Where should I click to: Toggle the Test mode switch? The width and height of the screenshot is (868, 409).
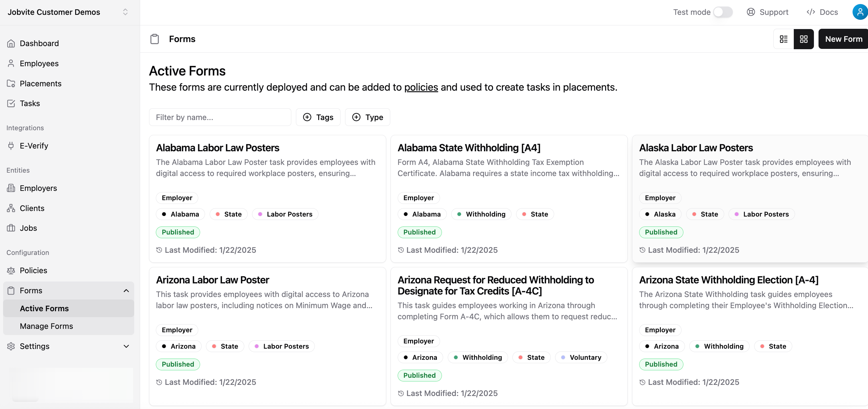[723, 12]
